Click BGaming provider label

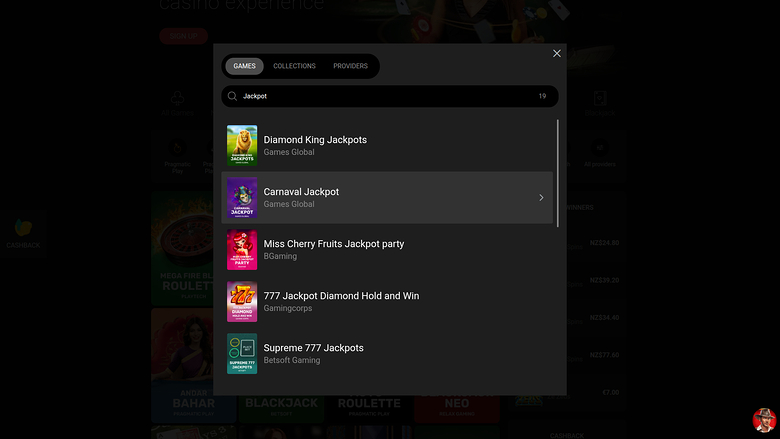pyautogui.click(x=280, y=256)
